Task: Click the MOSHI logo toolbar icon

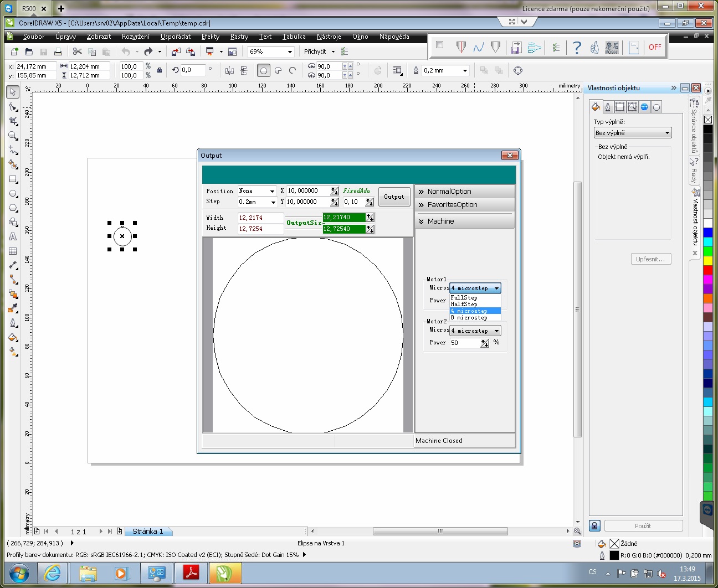Action: (612, 48)
